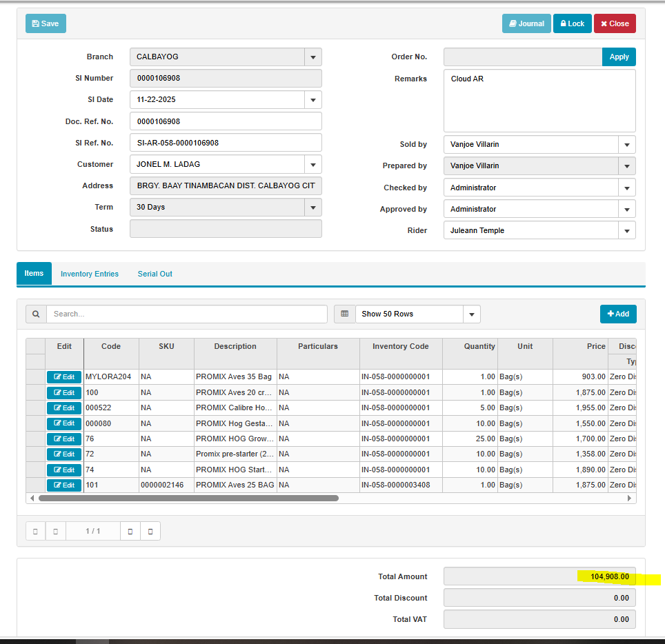Click the table grid icon beside Show 50 Rows
This screenshot has width=665, height=644.
(x=344, y=314)
